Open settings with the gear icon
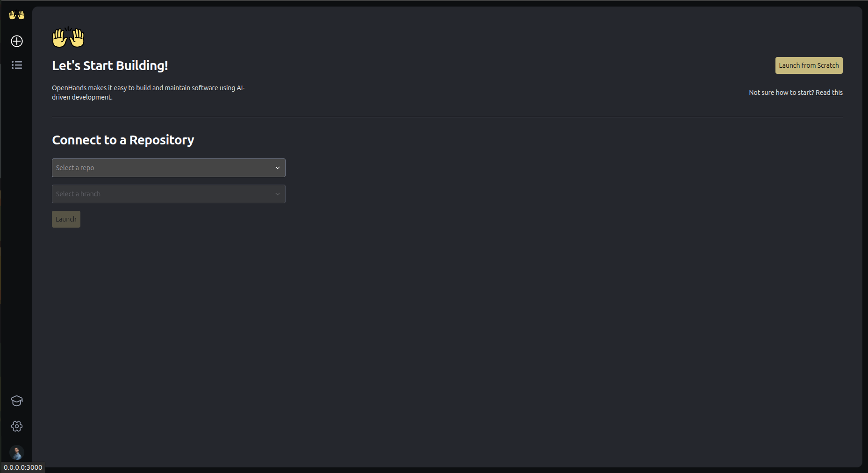The image size is (868, 473). [x=17, y=426]
